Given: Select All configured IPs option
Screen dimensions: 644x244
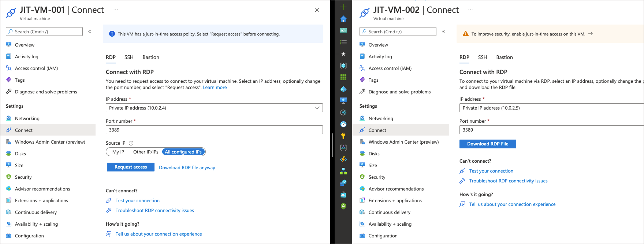Looking at the screenshot, I should [183, 152].
